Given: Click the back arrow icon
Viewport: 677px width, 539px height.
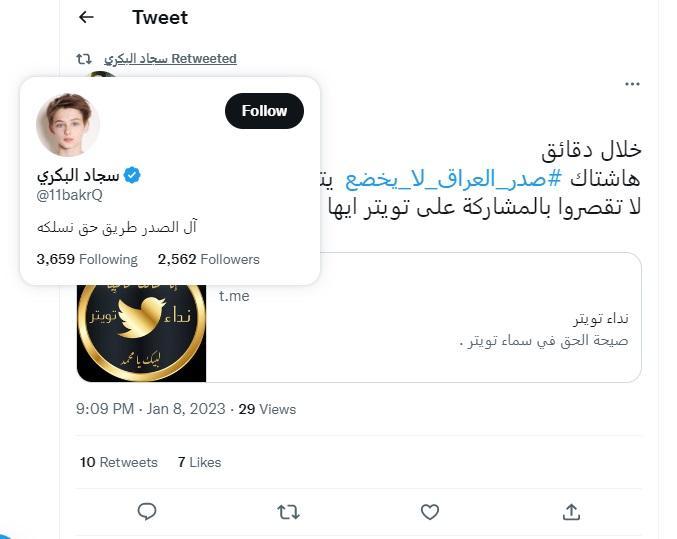Looking at the screenshot, I should (x=86, y=17).
